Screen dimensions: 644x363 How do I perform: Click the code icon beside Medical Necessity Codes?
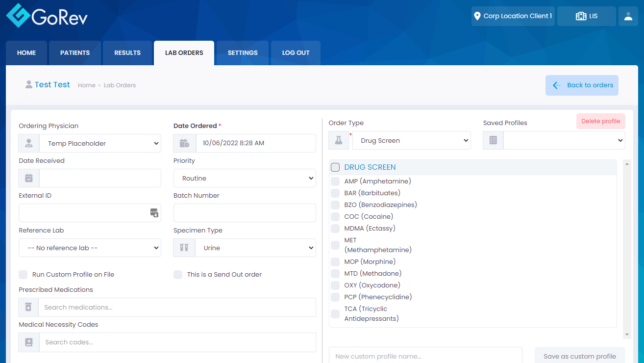pos(28,342)
